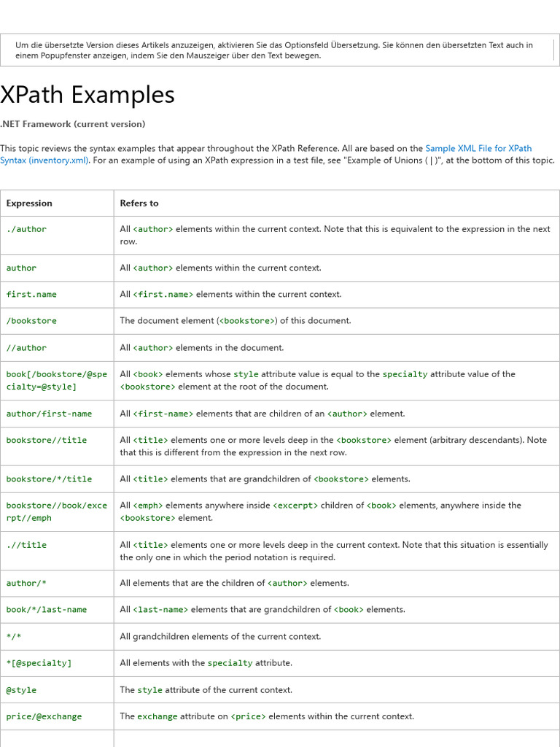Select the book/*/last-name expression
The width and height of the screenshot is (560, 747).
(x=47, y=610)
